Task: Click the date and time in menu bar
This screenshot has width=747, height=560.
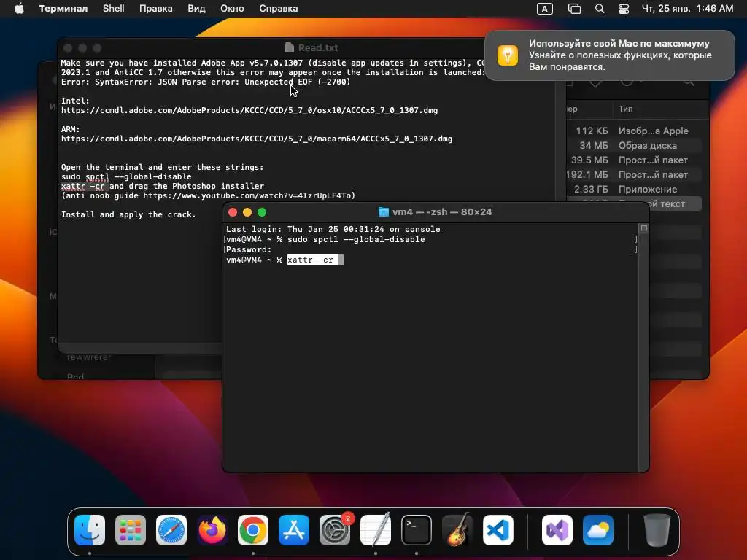Action: 687,9
